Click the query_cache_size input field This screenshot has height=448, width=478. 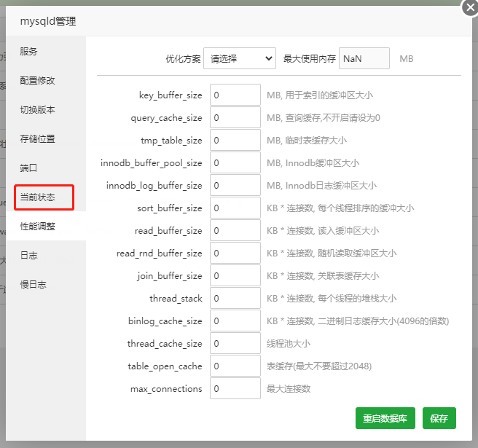[x=235, y=117]
